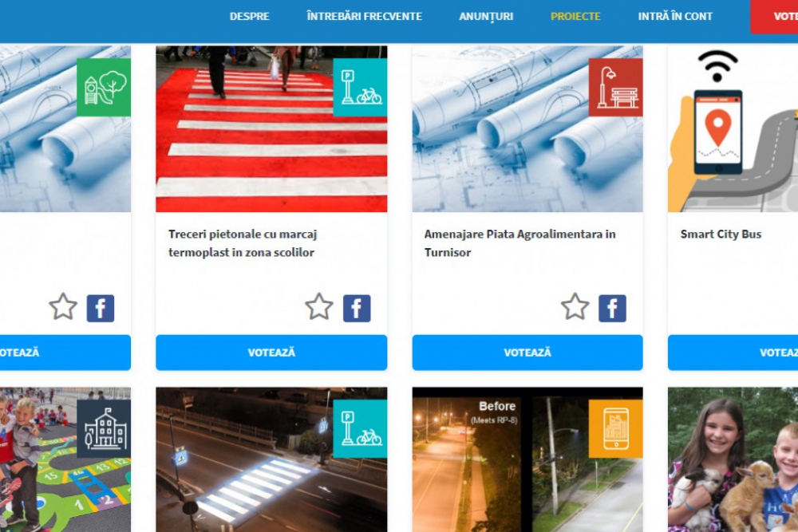Vote for Amenajare Piata Agroalimentara in Turnisor
798x532 pixels.
[x=527, y=353]
